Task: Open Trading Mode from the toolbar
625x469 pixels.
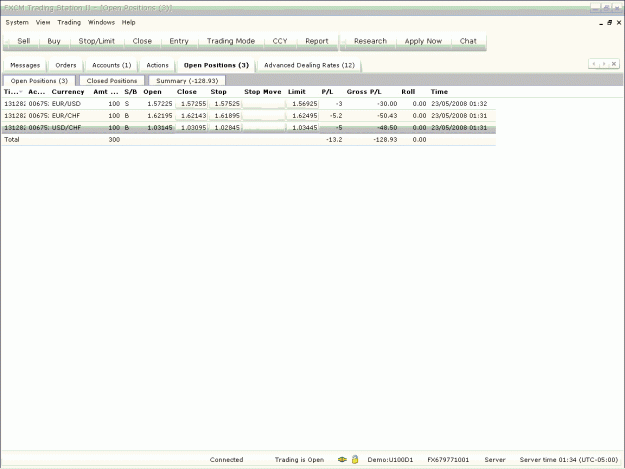Action: click(231, 41)
